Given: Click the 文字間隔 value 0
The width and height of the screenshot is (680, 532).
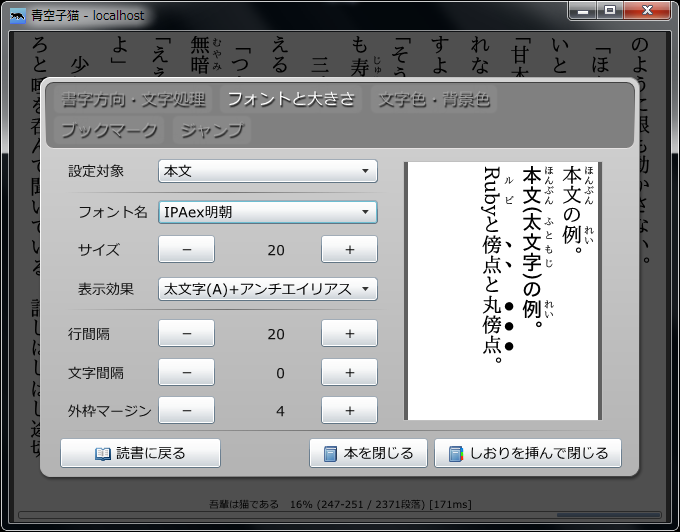Looking at the screenshot, I should 280,373.
